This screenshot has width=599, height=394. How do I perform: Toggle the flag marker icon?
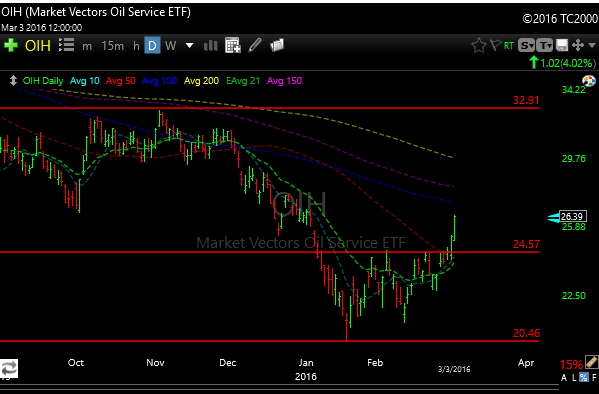(x=495, y=45)
